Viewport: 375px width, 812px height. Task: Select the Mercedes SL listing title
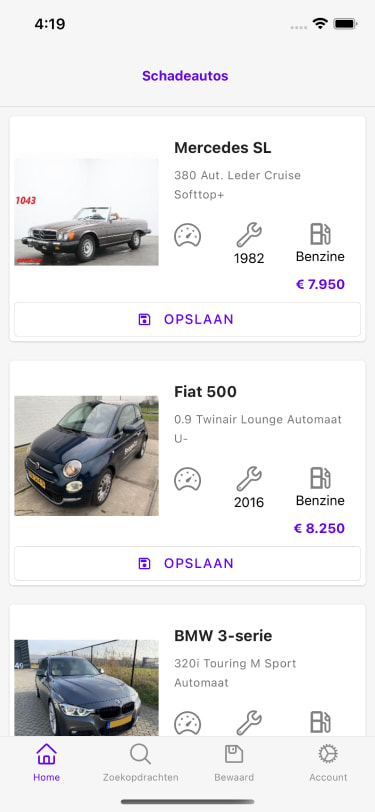pyautogui.click(x=223, y=148)
